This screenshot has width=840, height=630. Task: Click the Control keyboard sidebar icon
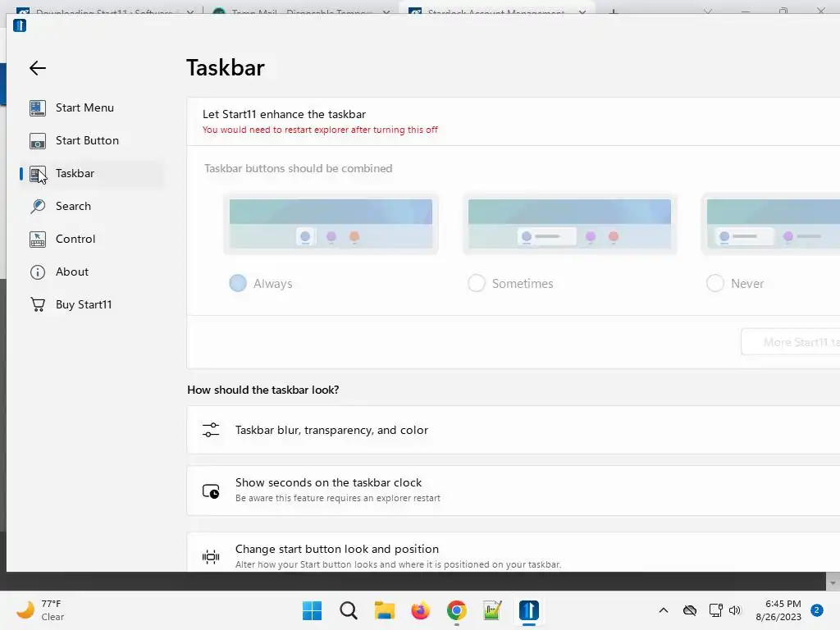point(38,239)
